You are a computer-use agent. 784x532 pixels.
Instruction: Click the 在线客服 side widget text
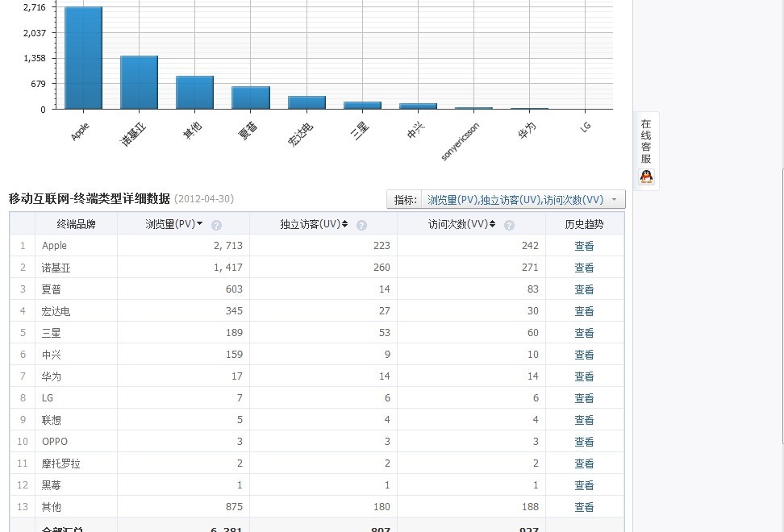pyautogui.click(x=646, y=141)
